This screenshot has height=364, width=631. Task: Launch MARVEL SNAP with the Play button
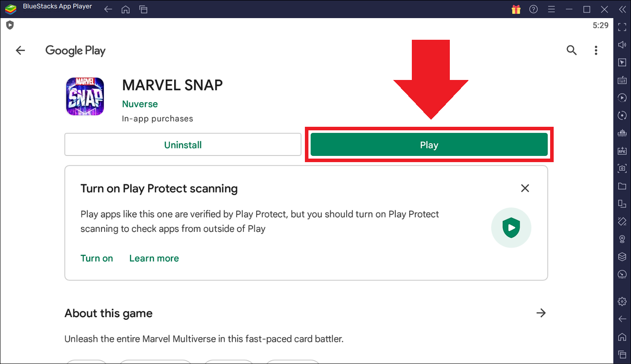click(429, 144)
